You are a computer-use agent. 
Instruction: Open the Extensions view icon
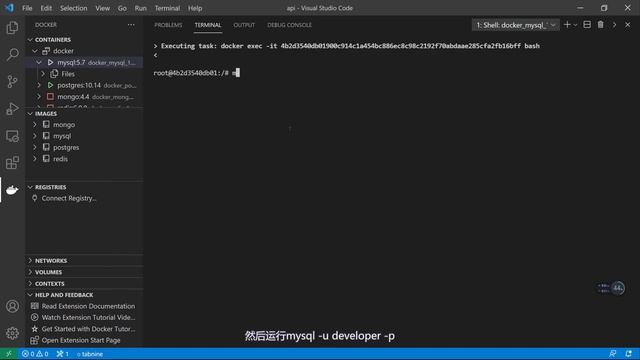click(12, 163)
